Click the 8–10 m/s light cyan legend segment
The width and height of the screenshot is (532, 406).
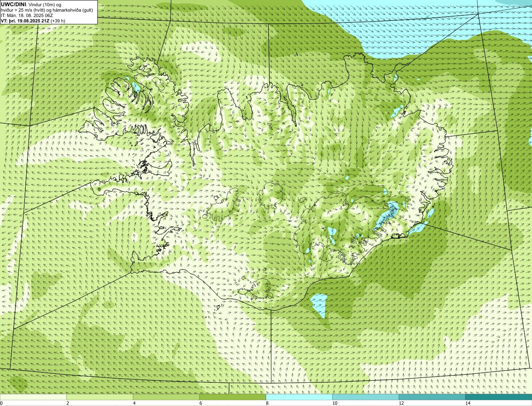(299, 397)
